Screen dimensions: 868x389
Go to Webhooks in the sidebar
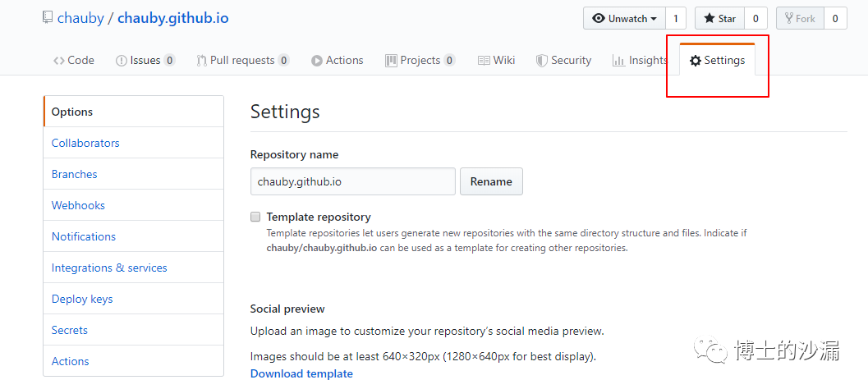[133, 205]
